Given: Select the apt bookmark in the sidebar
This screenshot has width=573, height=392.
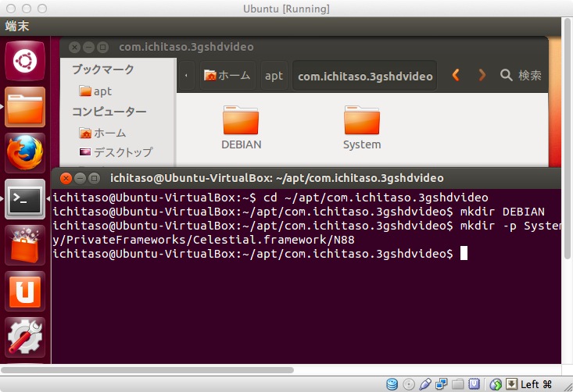Looking at the screenshot, I should tap(95, 91).
